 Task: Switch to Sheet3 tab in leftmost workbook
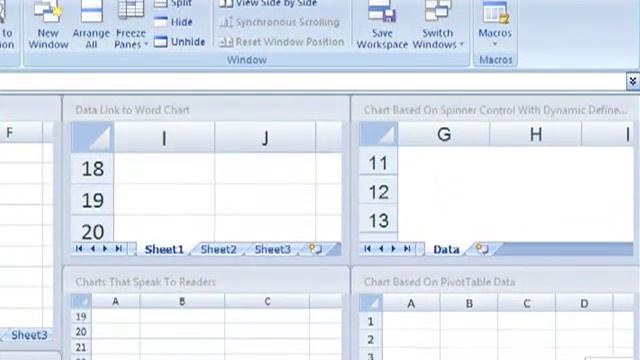(29, 335)
